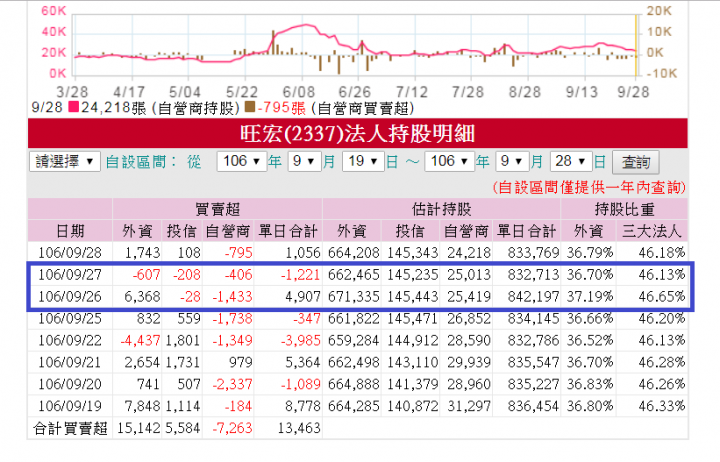
Task: Click the 3/28 chart axis label
Action: pos(72,92)
